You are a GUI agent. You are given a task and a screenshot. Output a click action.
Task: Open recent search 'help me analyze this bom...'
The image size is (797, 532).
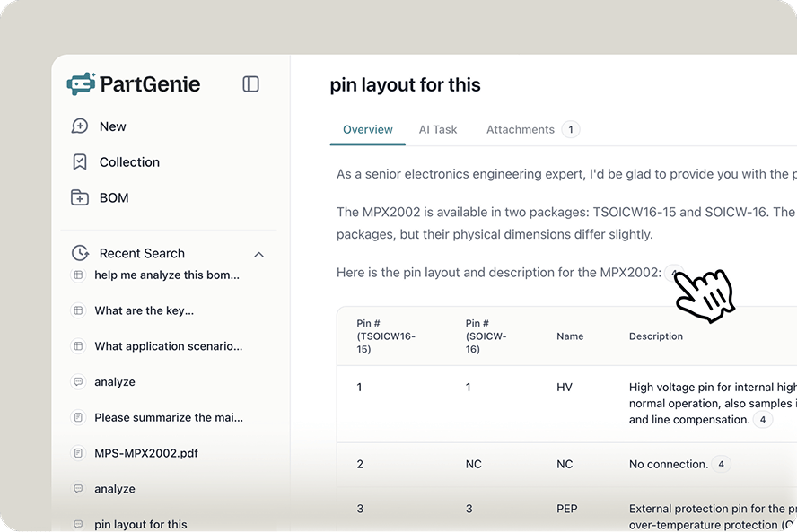coord(167,275)
